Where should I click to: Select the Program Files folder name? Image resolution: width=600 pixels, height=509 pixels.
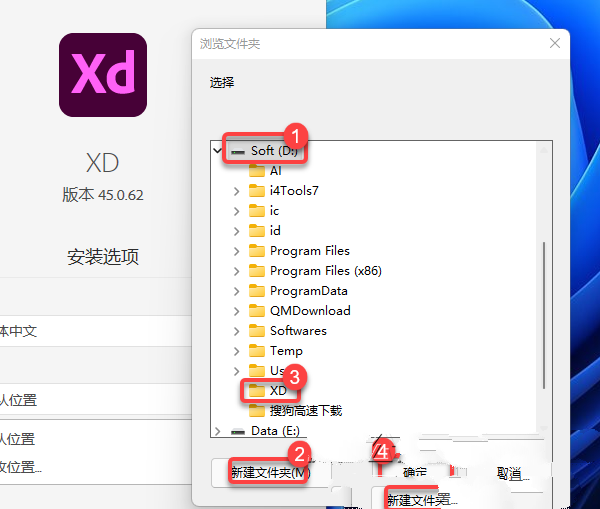coord(310,251)
